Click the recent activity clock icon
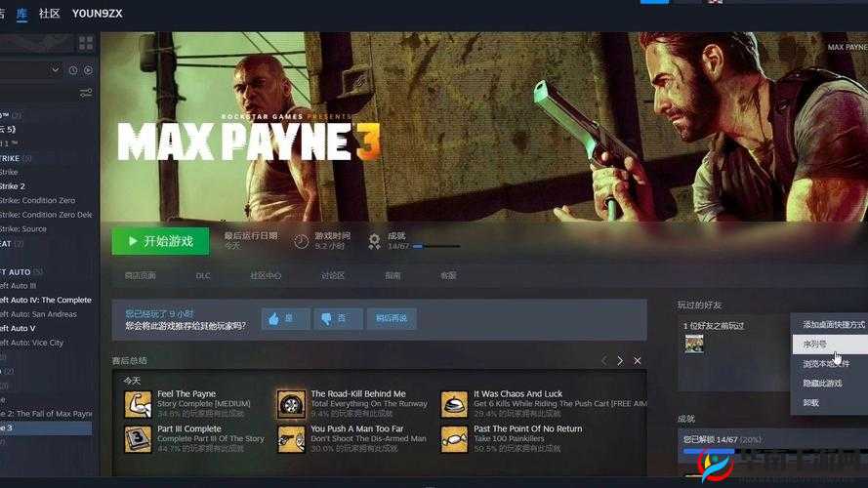This screenshot has height=488, width=868. pos(72,70)
